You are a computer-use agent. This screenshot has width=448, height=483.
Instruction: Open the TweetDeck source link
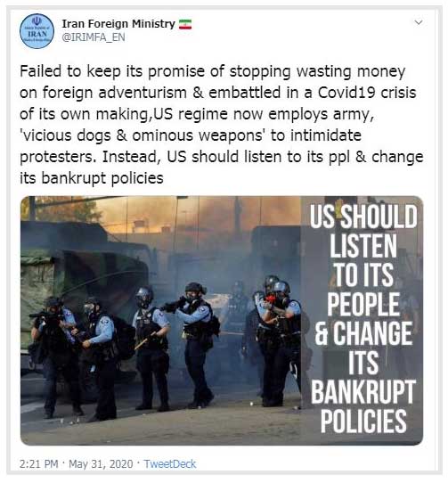click(170, 464)
